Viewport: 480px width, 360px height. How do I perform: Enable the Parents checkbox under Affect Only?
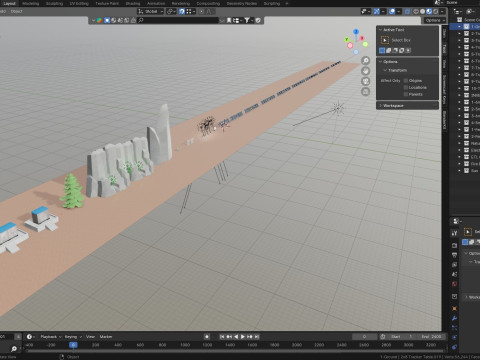click(406, 94)
